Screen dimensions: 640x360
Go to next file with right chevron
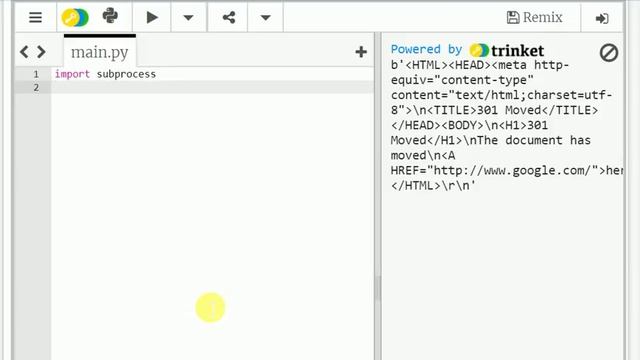coord(41,52)
